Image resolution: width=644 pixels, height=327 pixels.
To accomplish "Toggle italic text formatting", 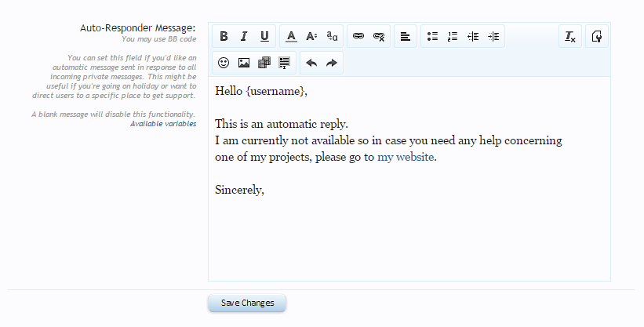I will [244, 36].
